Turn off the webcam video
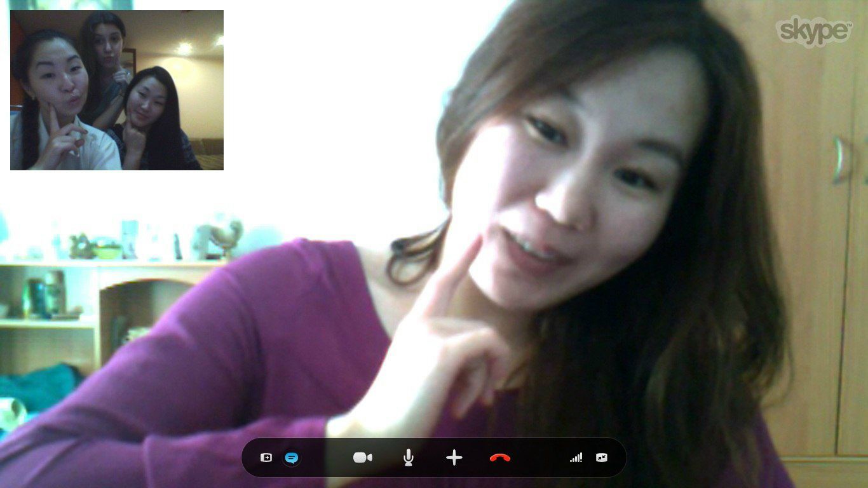 tap(363, 457)
